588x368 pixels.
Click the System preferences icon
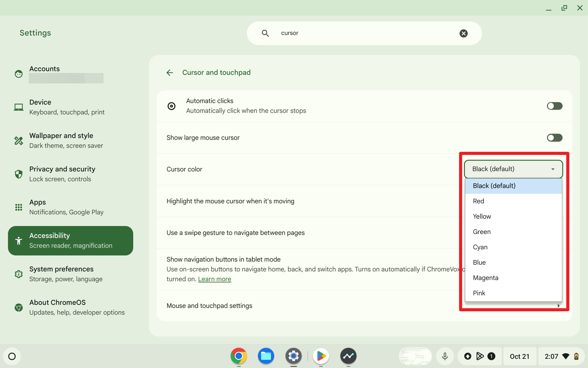pyautogui.click(x=19, y=274)
